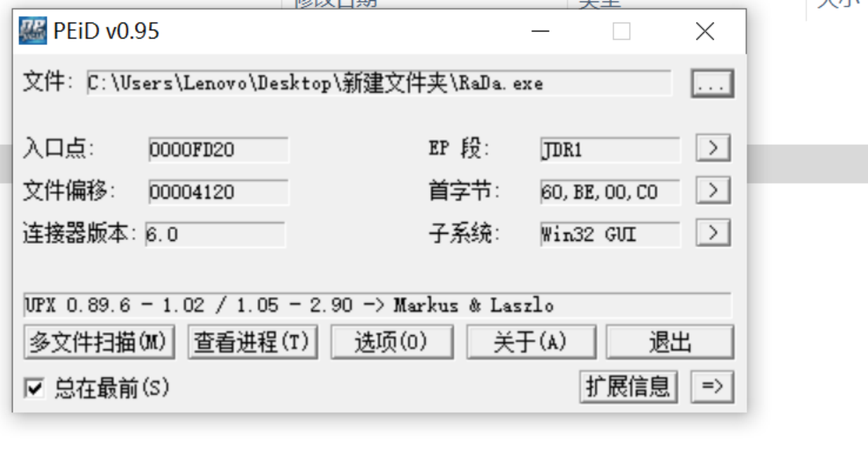This screenshot has width=868, height=456.
Task: Click the 连接器版本 label text
Action: 79,233
